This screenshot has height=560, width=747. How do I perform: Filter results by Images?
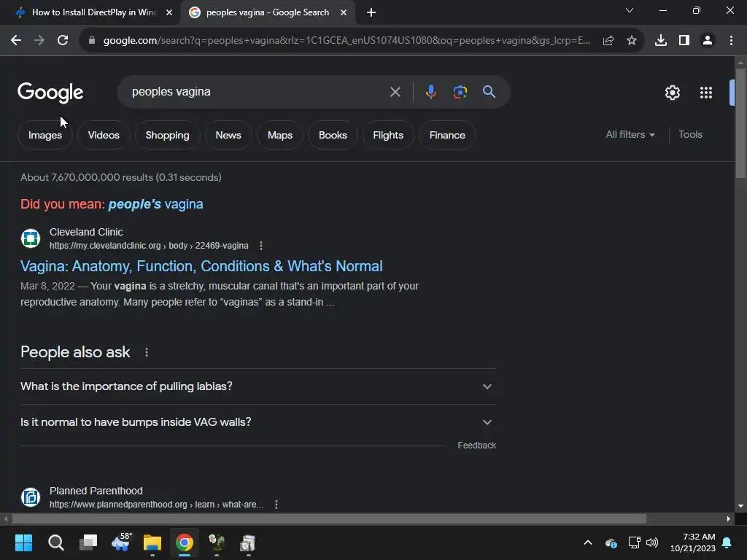click(44, 135)
